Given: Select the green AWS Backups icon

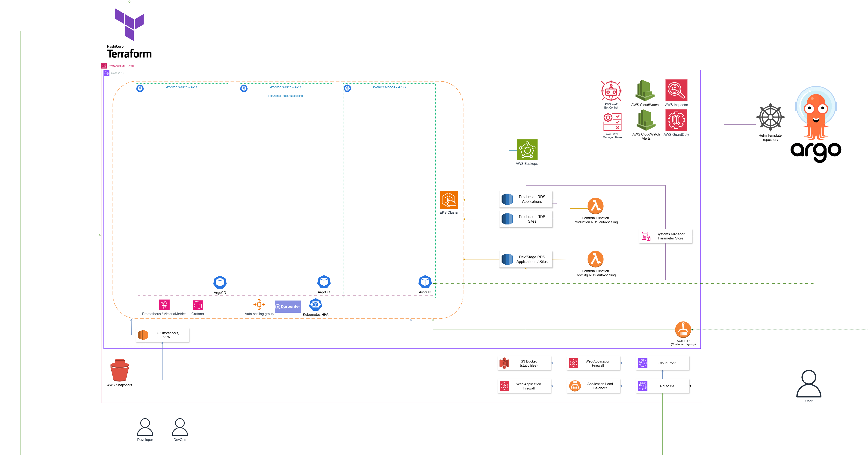Looking at the screenshot, I should coord(527,150).
